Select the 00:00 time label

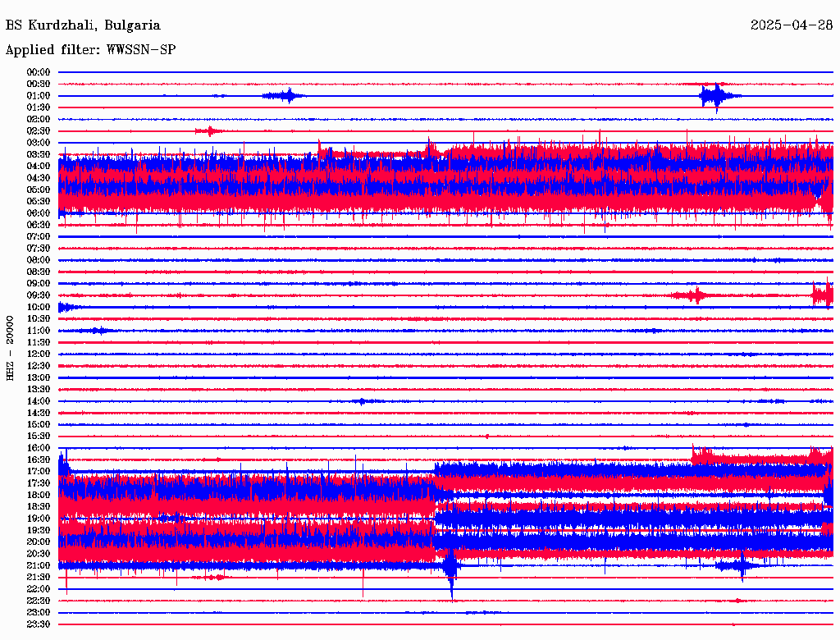tap(39, 72)
